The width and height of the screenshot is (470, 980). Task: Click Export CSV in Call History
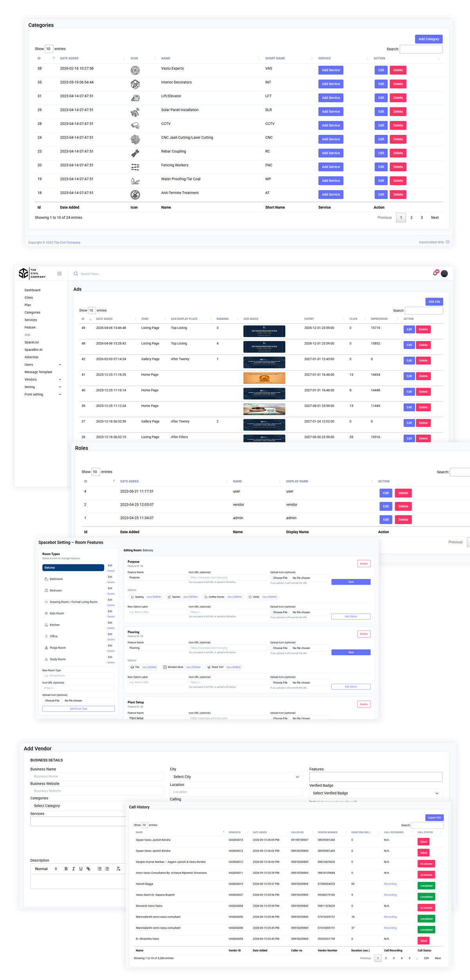(434, 818)
